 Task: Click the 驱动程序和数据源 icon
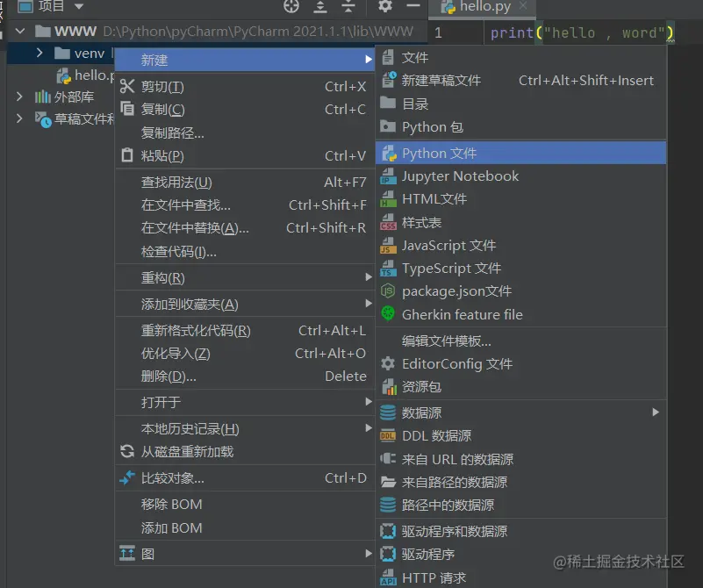pyautogui.click(x=388, y=531)
